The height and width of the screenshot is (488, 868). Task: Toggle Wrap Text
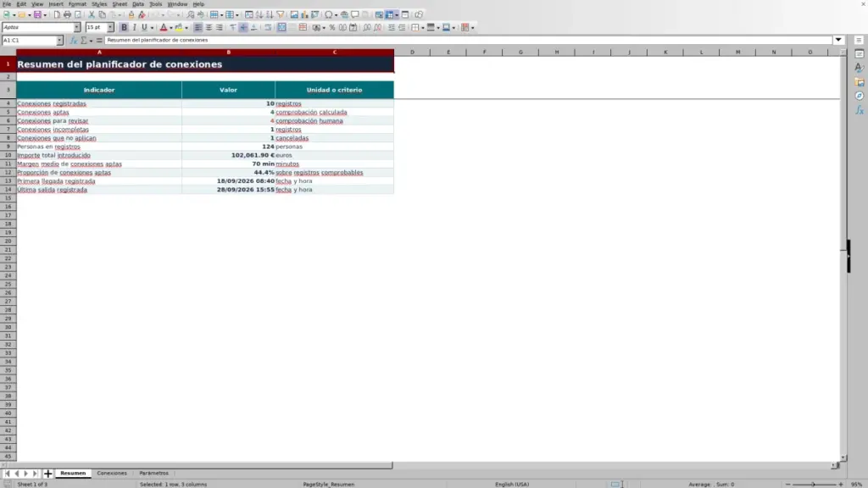point(268,27)
